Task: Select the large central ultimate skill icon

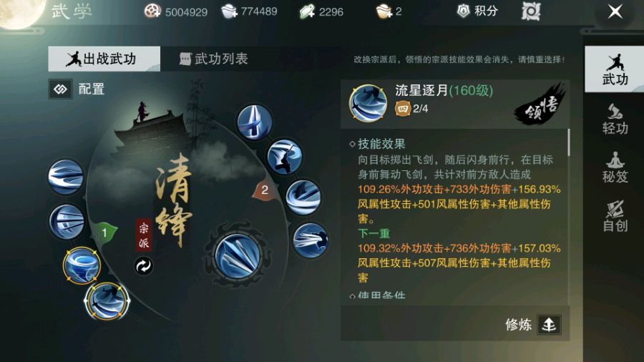Action: click(x=238, y=255)
